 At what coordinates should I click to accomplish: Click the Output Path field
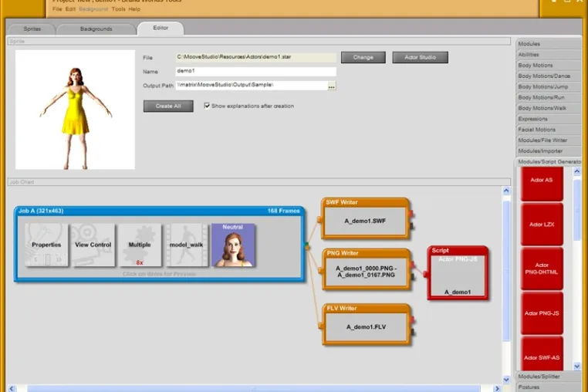pyautogui.click(x=252, y=85)
